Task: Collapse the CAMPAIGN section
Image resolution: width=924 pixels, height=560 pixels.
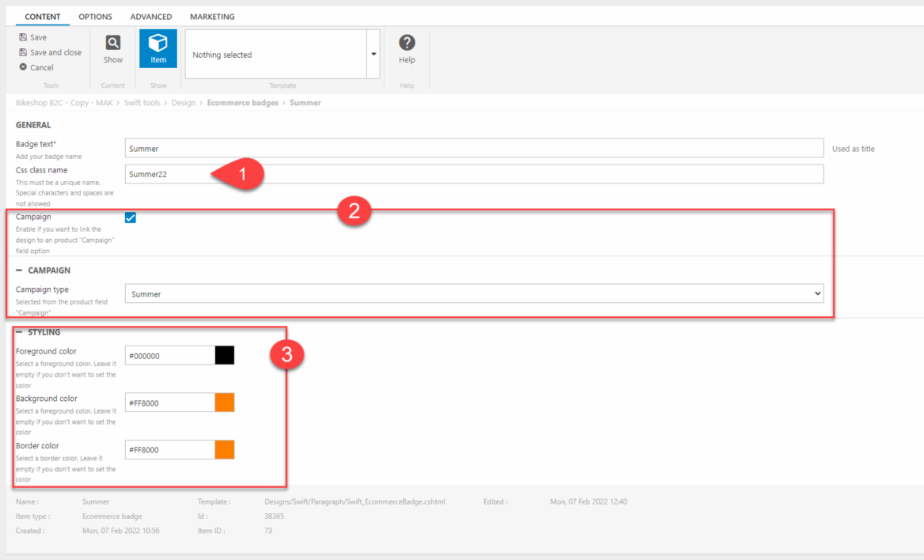Action: click(x=19, y=270)
